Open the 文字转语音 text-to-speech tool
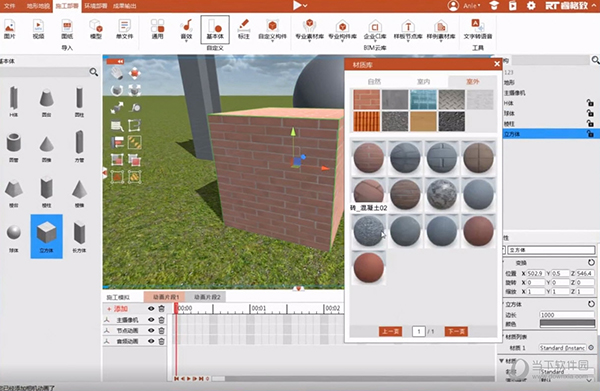The image size is (600, 391). coord(478,29)
